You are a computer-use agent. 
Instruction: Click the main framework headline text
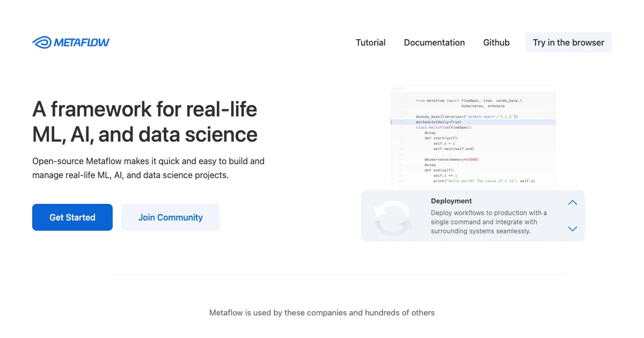click(x=145, y=122)
